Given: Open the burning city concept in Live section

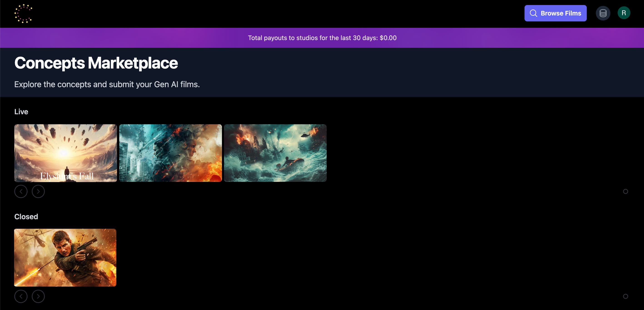Looking at the screenshot, I should [x=171, y=153].
